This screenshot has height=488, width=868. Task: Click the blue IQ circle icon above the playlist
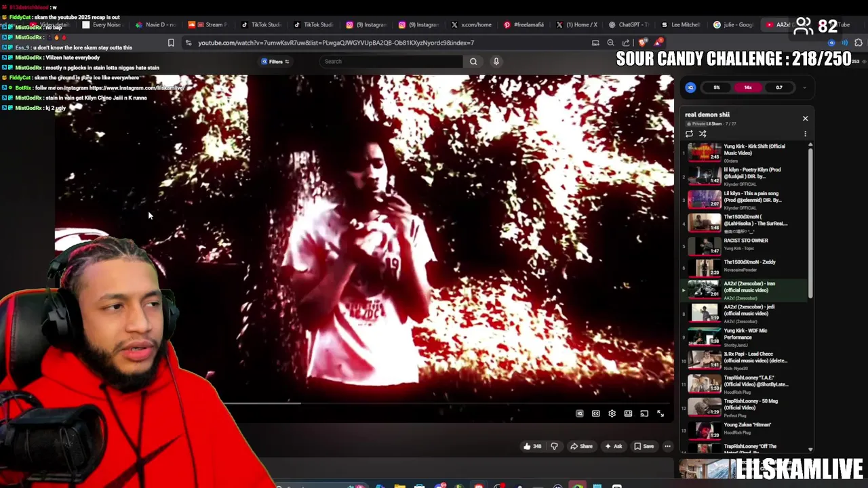pos(690,87)
